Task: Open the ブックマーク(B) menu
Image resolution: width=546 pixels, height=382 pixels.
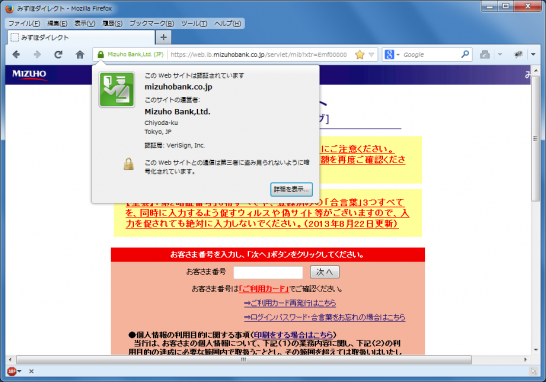Action: 151,24
